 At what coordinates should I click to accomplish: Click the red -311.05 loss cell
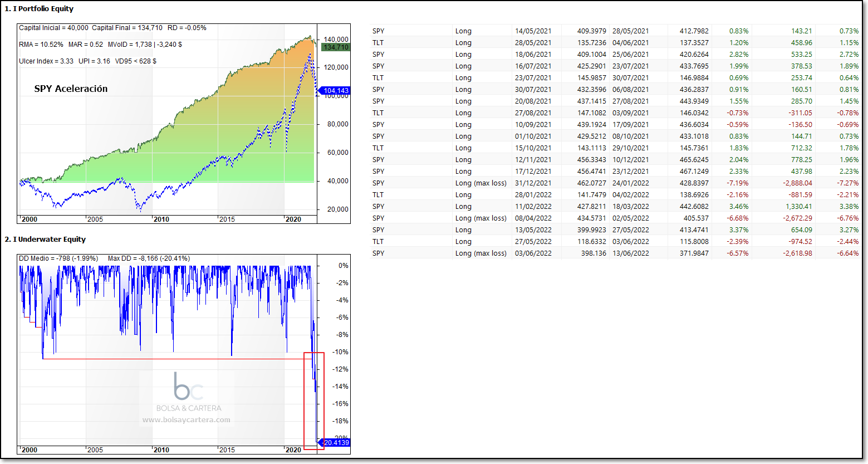[x=801, y=113]
